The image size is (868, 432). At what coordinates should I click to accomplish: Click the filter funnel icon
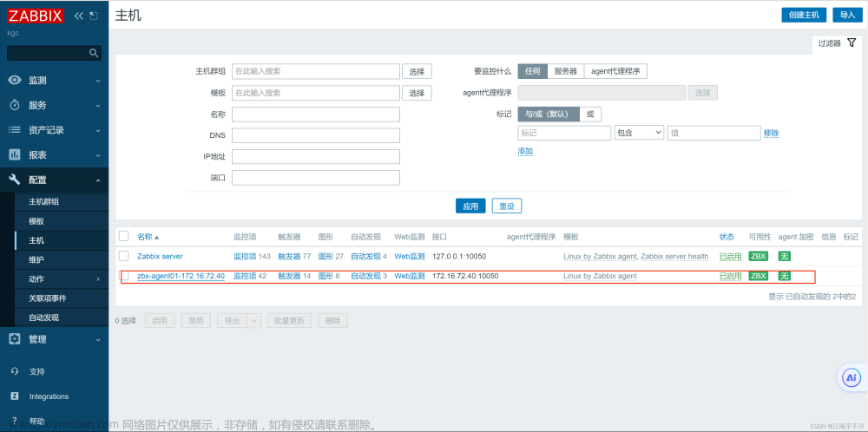click(x=852, y=43)
